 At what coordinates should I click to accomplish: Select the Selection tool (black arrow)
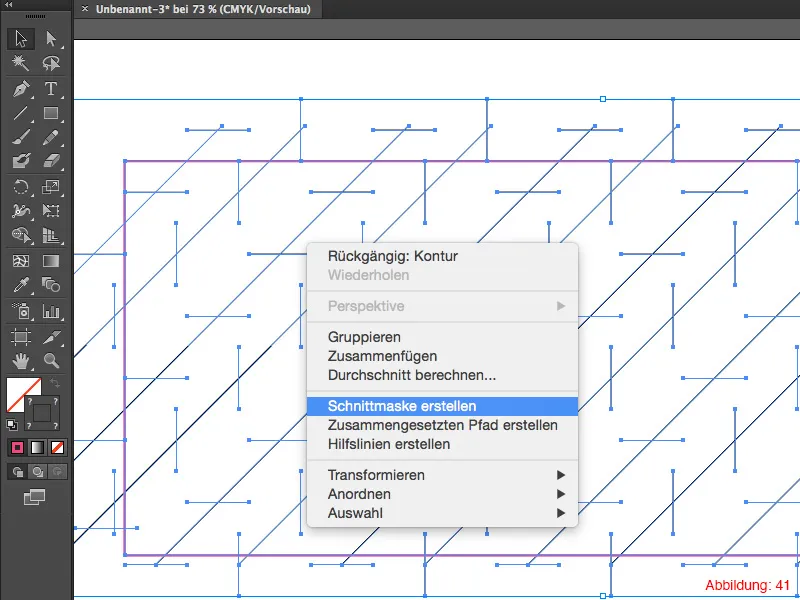pos(21,39)
